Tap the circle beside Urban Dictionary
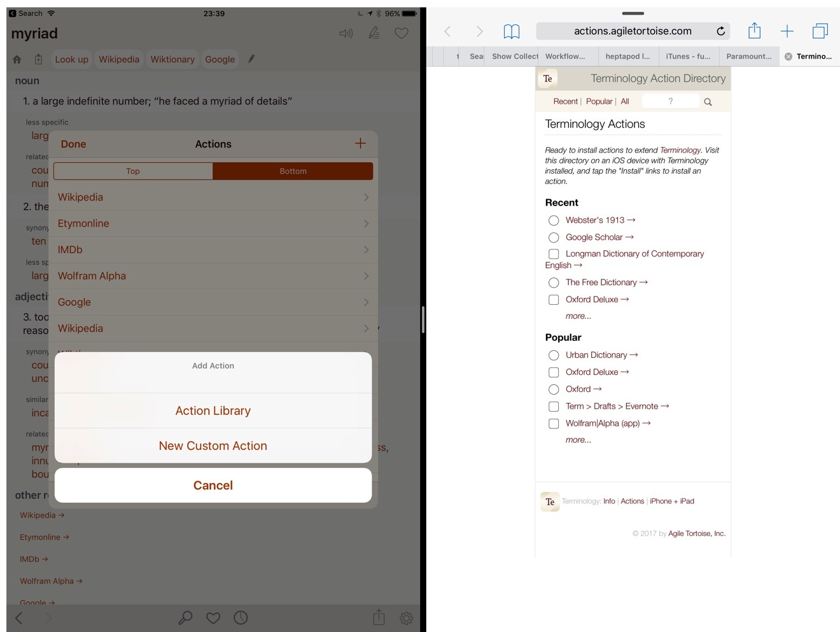Image resolution: width=840 pixels, height=632 pixels. [x=554, y=355]
